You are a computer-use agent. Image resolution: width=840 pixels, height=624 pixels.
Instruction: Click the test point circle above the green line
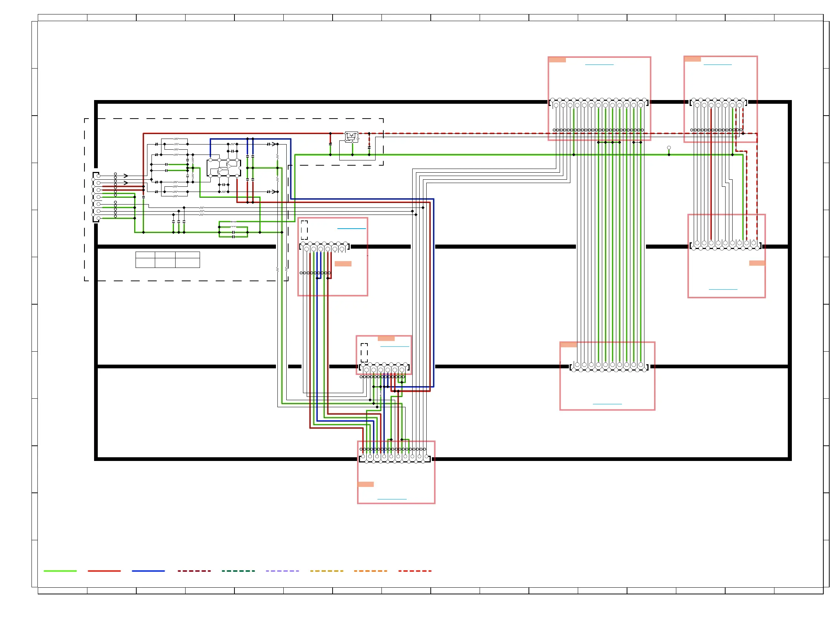[x=669, y=148]
